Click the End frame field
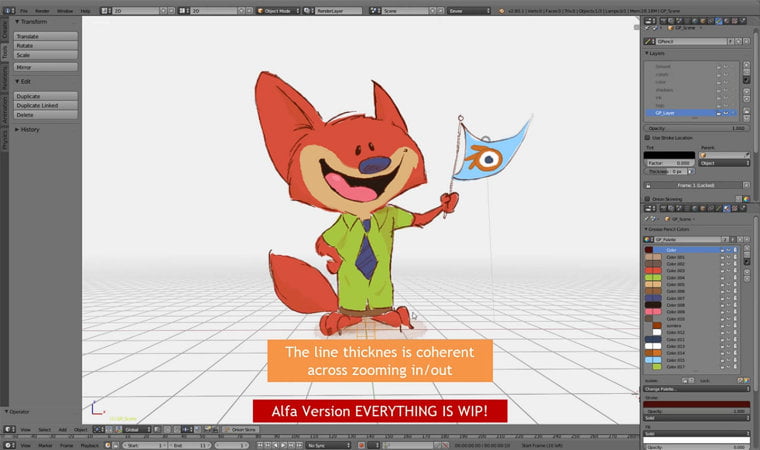 click(x=190, y=445)
